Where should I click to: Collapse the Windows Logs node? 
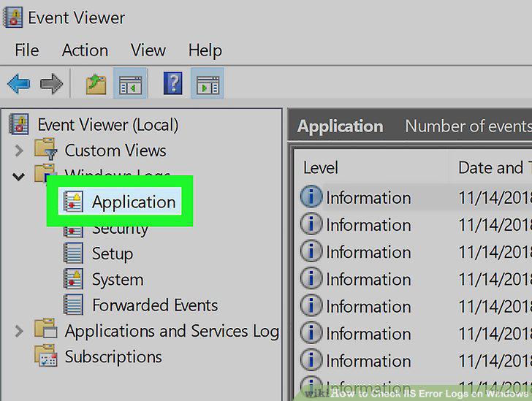click(x=18, y=177)
